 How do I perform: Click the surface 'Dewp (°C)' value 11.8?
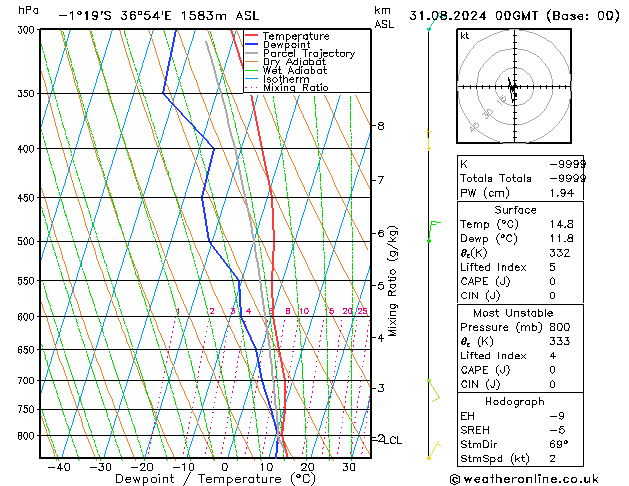[x=562, y=239]
